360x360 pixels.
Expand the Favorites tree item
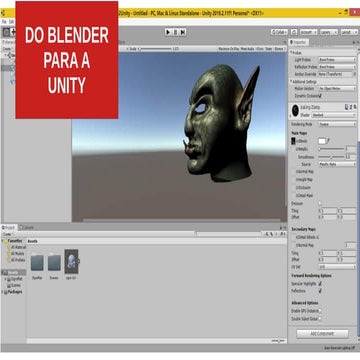(3, 241)
